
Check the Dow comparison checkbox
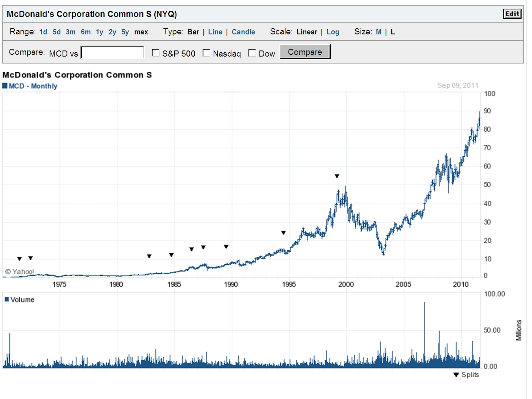[x=252, y=53]
